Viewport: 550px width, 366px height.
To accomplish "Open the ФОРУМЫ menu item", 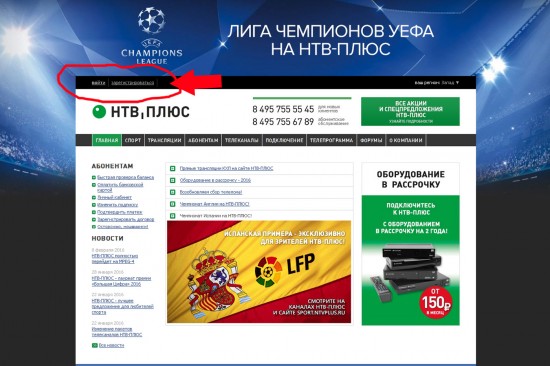I will 371,140.
